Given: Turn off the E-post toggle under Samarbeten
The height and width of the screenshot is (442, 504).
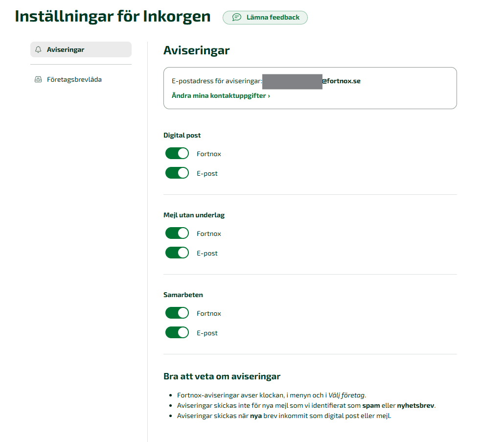Looking at the screenshot, I should 177,332.
